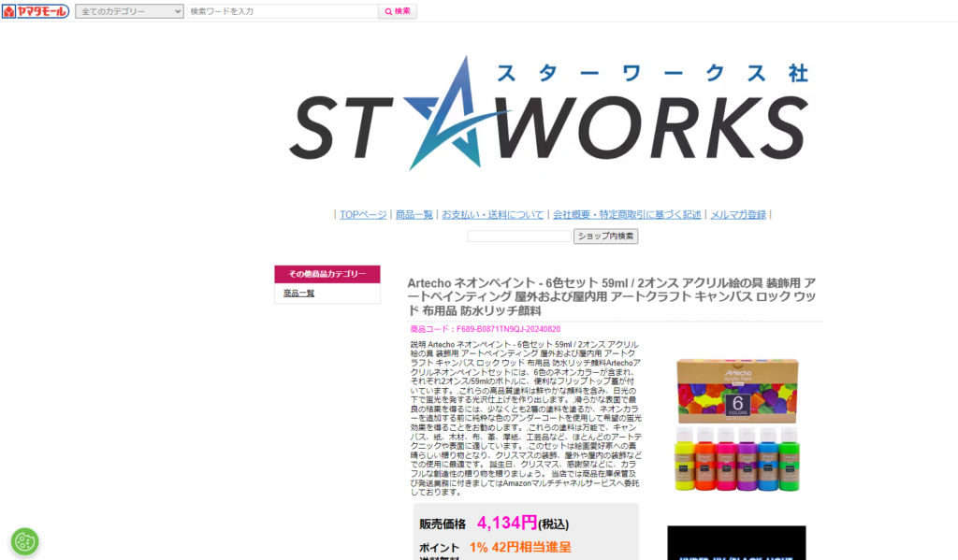Click the 4,134円 sale price

[x=506, y=523]
